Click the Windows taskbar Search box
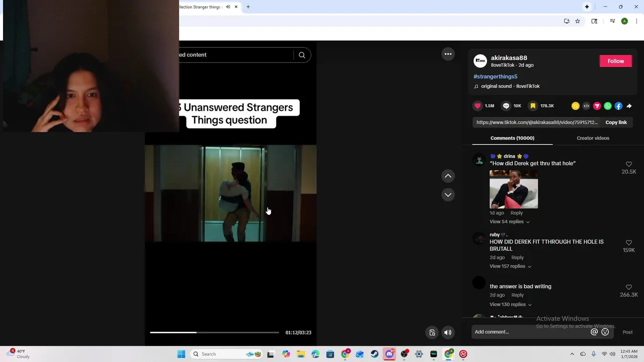 [x=226, y=354]
